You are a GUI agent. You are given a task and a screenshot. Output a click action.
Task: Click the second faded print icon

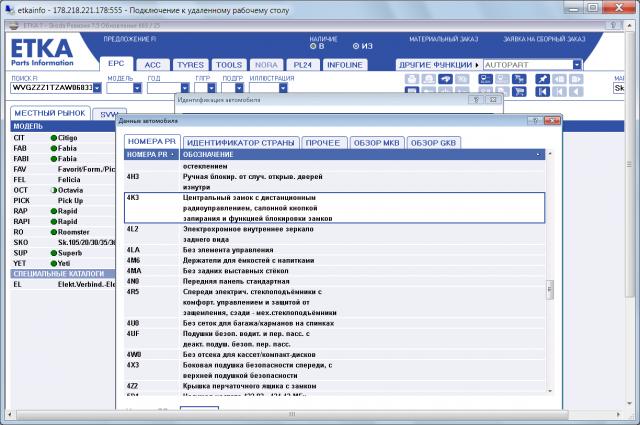click(428, 79)
